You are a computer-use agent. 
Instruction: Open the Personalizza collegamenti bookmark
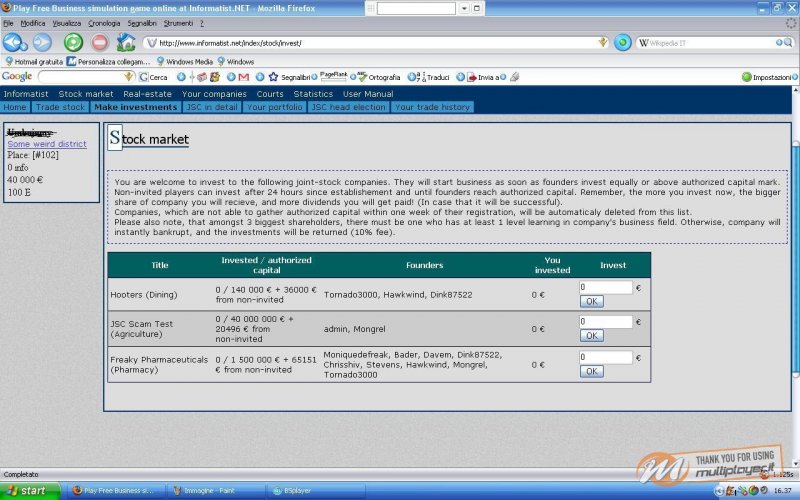109,61
